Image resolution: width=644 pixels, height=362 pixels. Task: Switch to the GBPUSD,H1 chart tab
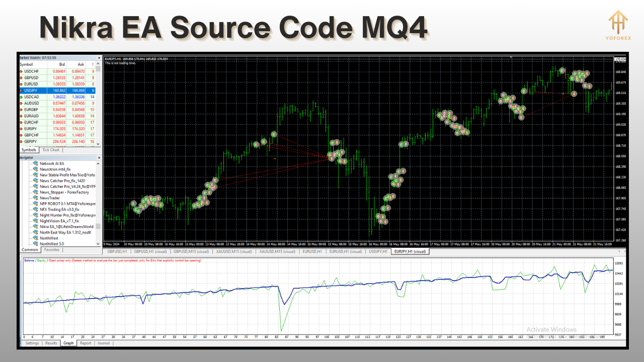(x=117, y=251)
